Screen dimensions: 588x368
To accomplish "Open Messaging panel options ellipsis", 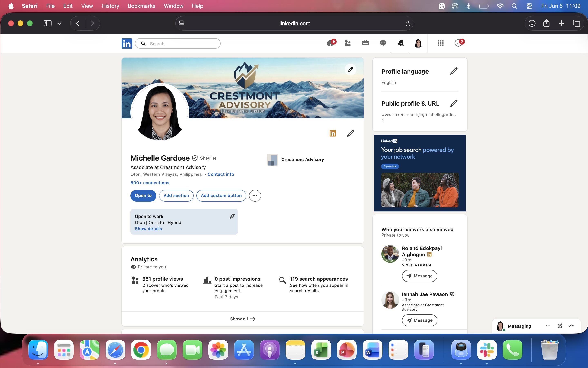I will [x=548, y=326].
